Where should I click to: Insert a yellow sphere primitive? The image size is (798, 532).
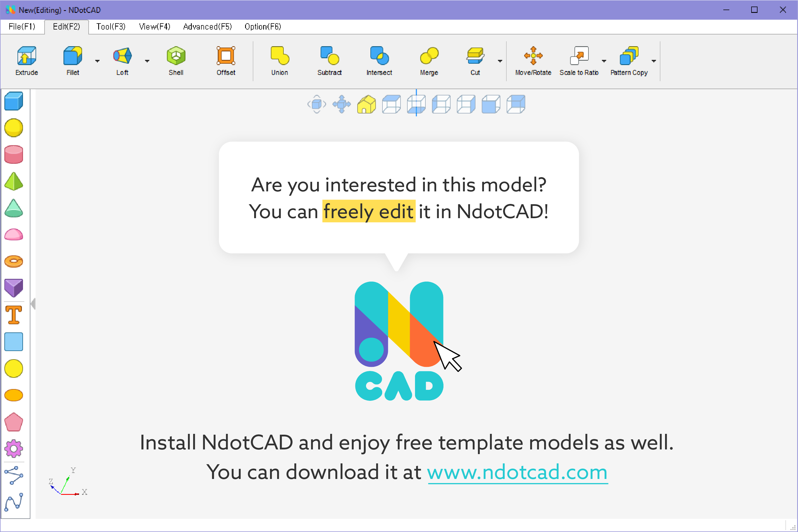[x=14, y=128]
